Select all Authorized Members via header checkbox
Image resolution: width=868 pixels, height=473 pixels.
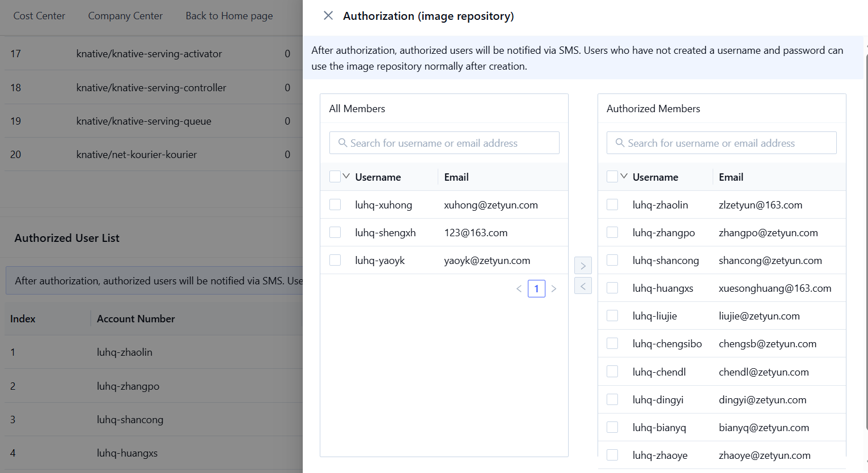click(612, 177)
